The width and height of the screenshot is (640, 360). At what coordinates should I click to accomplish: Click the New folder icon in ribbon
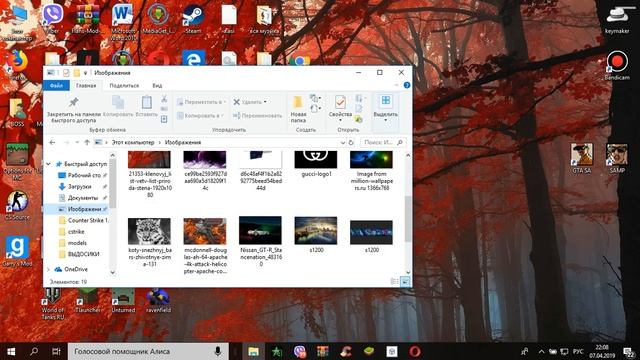[x=298, y=102]
